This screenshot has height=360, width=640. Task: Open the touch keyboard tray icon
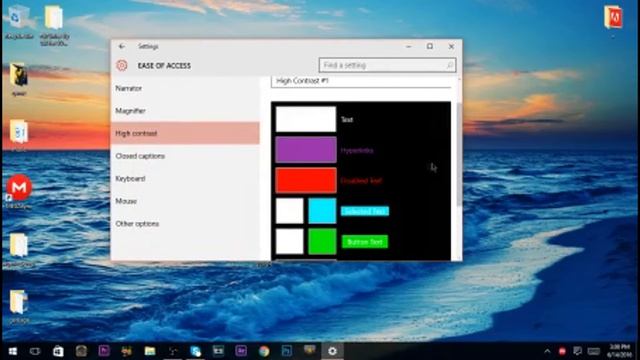click(x=593, y=351)
